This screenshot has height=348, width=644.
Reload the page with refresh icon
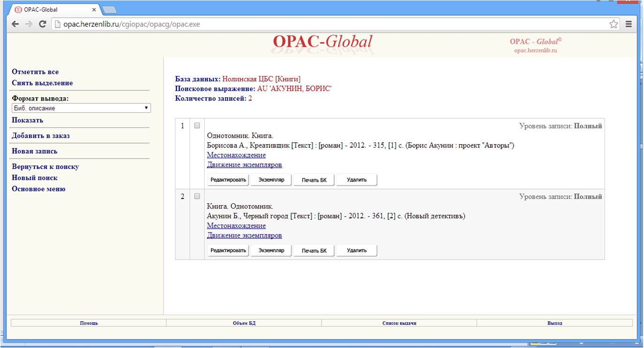[x=42, y=24]
